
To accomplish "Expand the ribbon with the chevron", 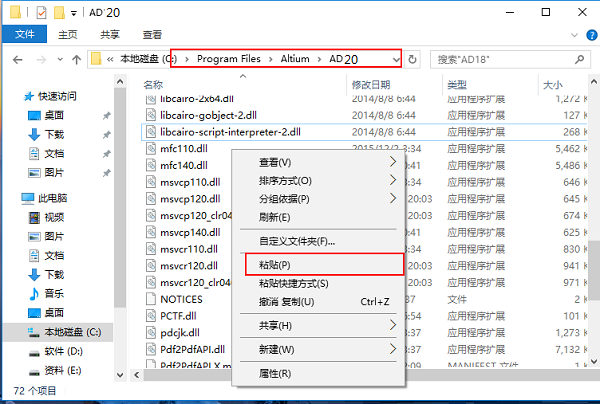I will coord(574,35).
